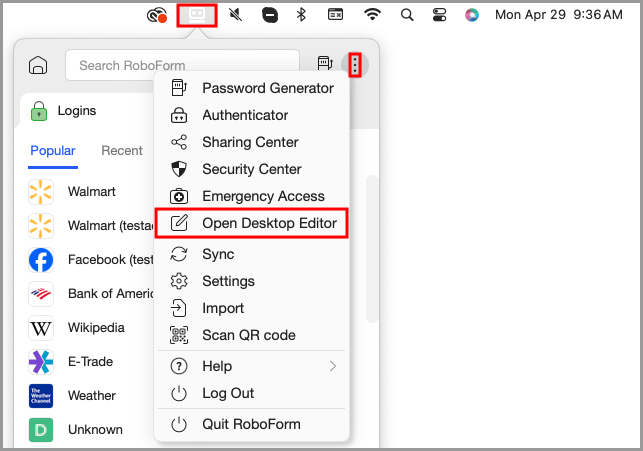Choose Password Generator from menu
The image size is (643, 451).
coord(251,88)
